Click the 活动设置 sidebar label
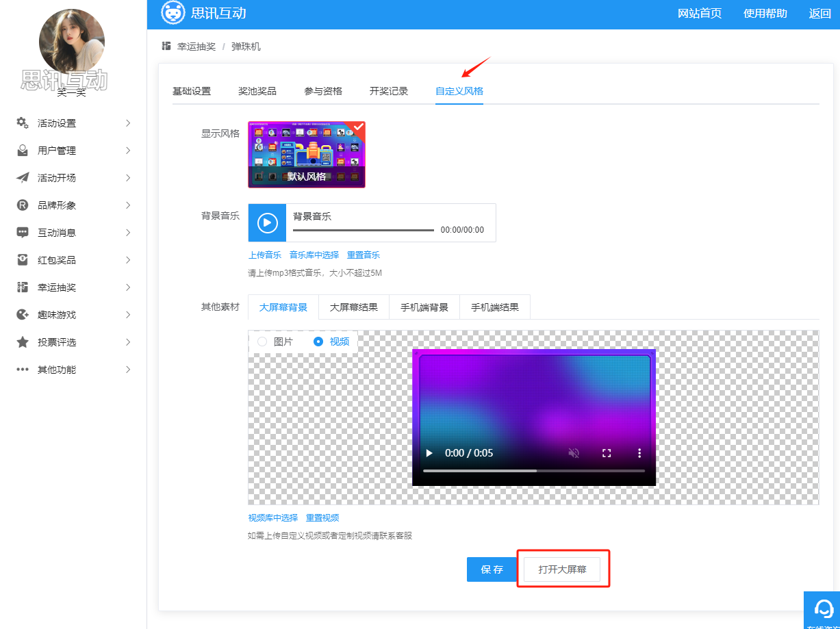The width and height of the screenshot is (840, 629). tap(57, 123)
